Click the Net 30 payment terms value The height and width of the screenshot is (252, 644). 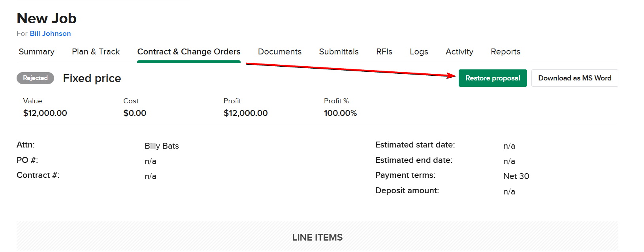(x=516, y=176)
